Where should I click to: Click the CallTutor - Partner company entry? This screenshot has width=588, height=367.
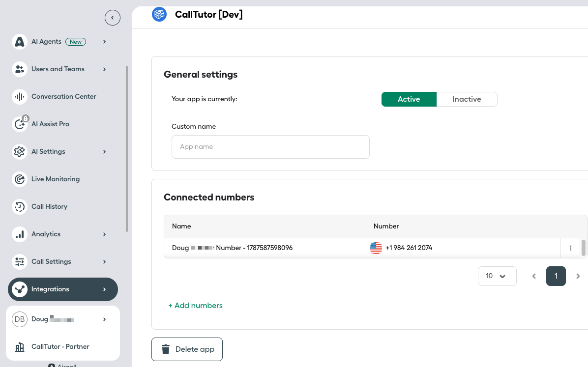(63, 347)
